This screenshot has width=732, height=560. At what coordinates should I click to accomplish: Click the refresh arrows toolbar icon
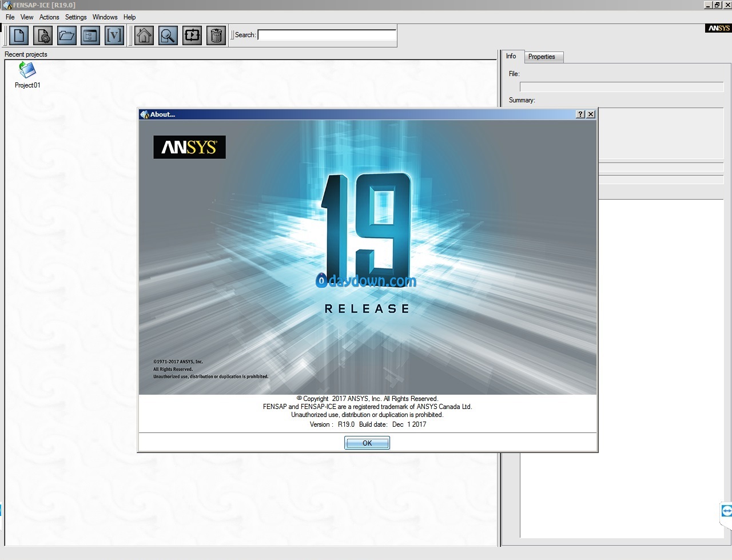[192, 35]
